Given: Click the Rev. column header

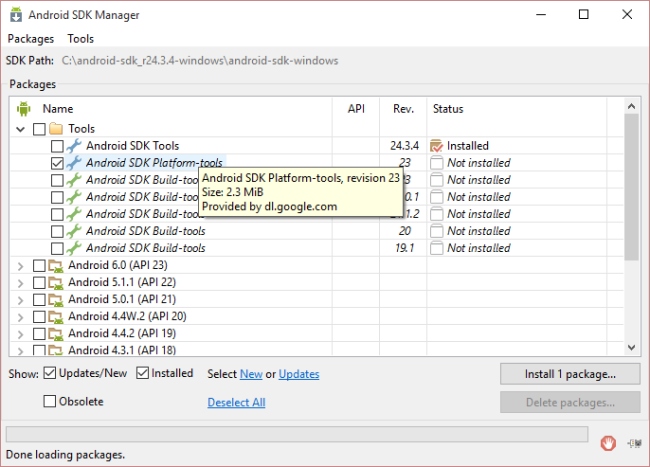Looking at the screenshot, I should tap(403, 109).
